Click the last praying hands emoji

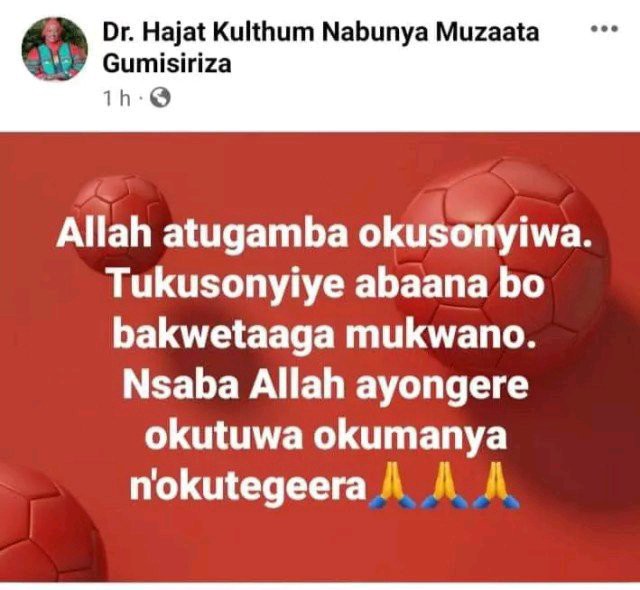tap(496, 485)
